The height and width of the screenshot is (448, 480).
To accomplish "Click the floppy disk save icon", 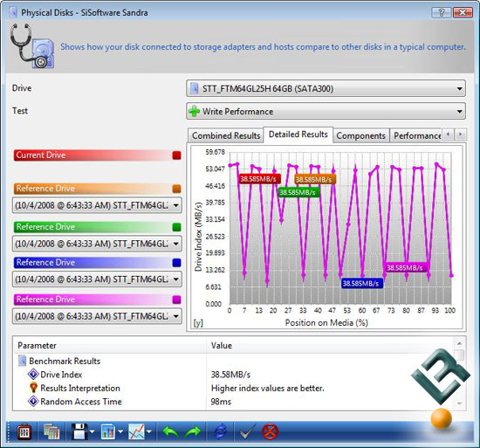I will click(79, 432).
